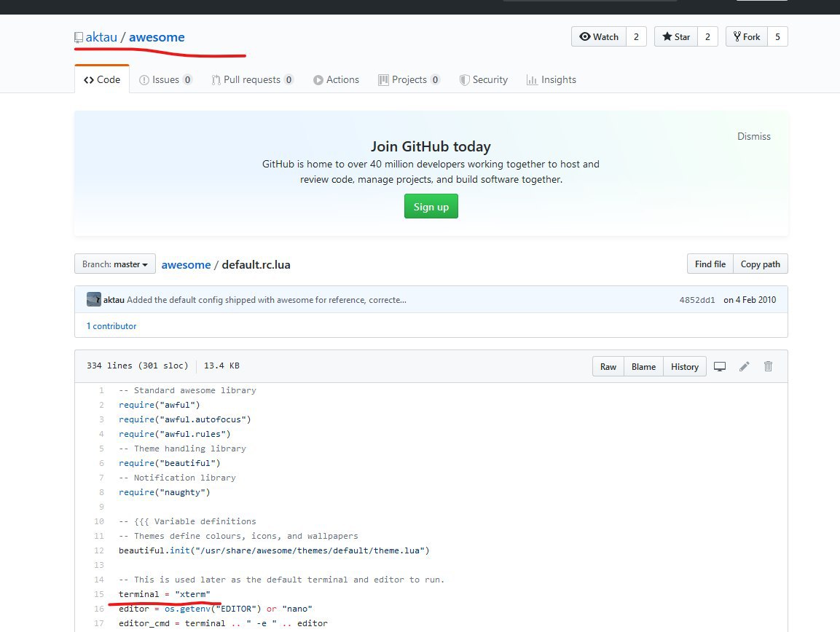The image size is (840, 632).
Task: Click the trash delete file icon
Action: [768, 366]
